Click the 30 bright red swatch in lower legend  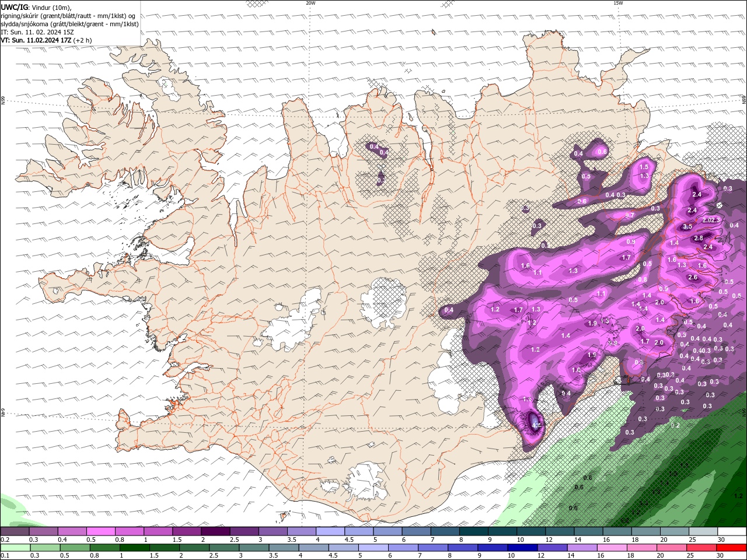coord(732,547)
